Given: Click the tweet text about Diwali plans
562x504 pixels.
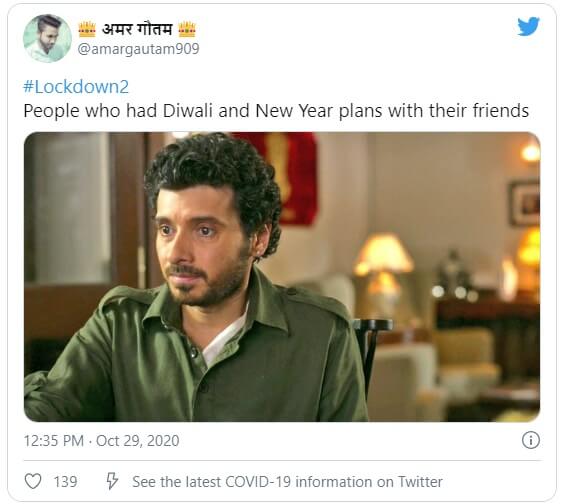Looking at the screenshot, I should [x=276, y=111].
